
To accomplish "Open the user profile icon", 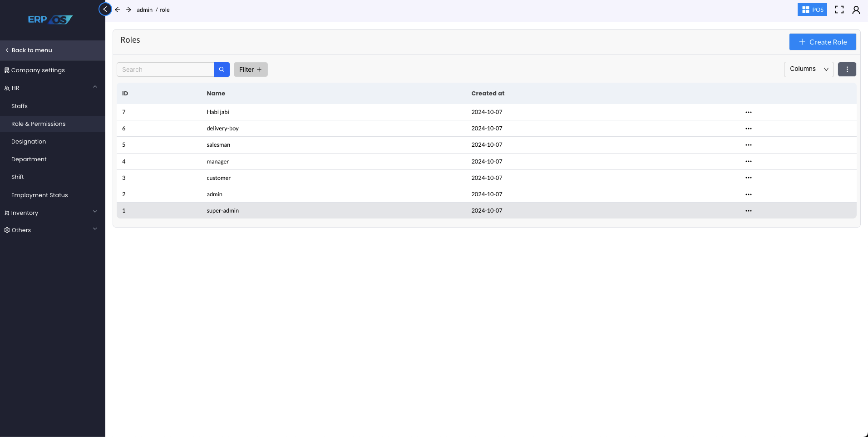I will click(856, 10).
